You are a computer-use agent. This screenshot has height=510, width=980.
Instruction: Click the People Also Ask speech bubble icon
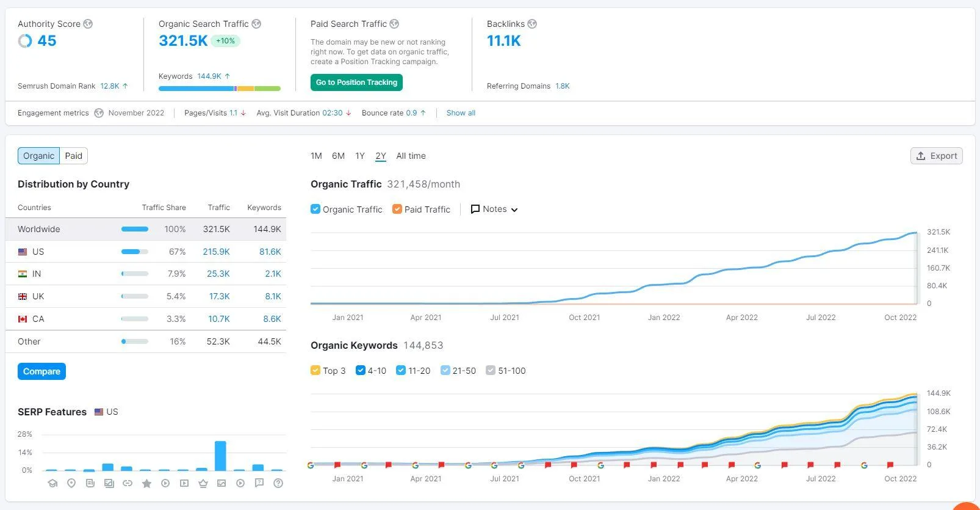coord(259,483)
